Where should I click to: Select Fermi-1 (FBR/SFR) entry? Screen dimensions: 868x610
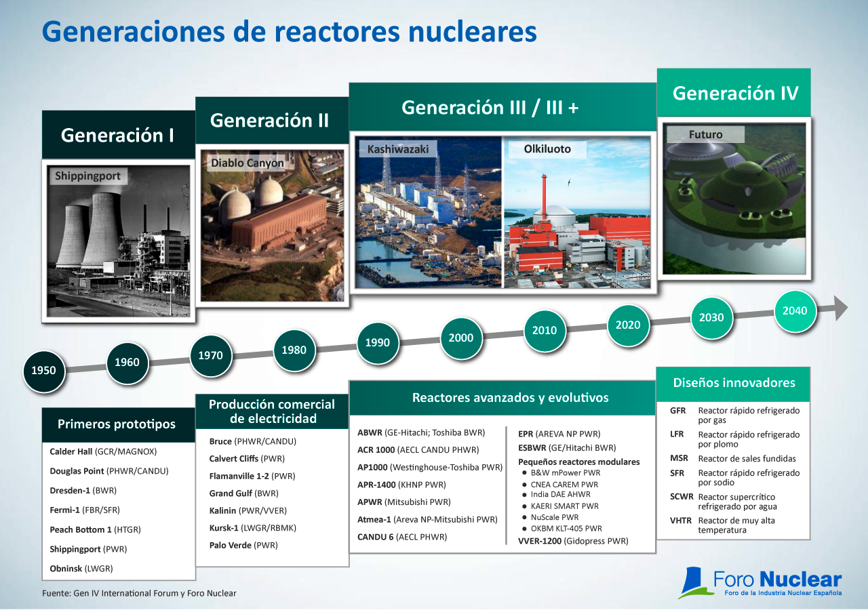[84, 510]
